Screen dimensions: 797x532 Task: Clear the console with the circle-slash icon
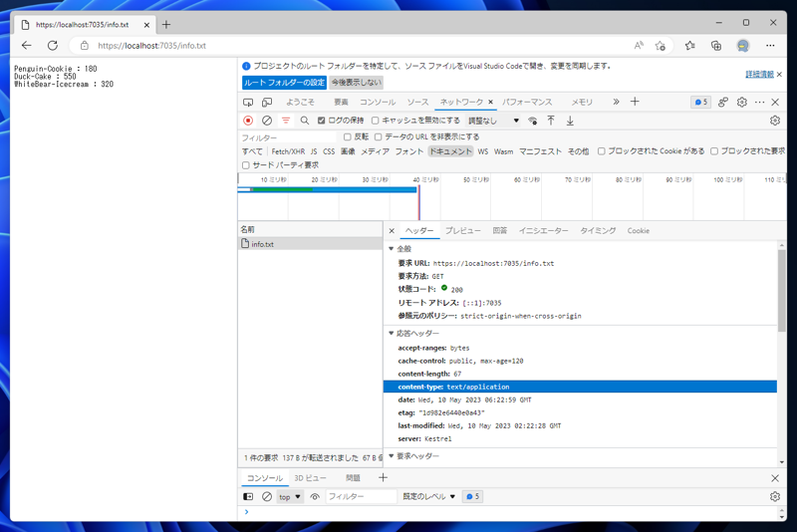[267, 496]
